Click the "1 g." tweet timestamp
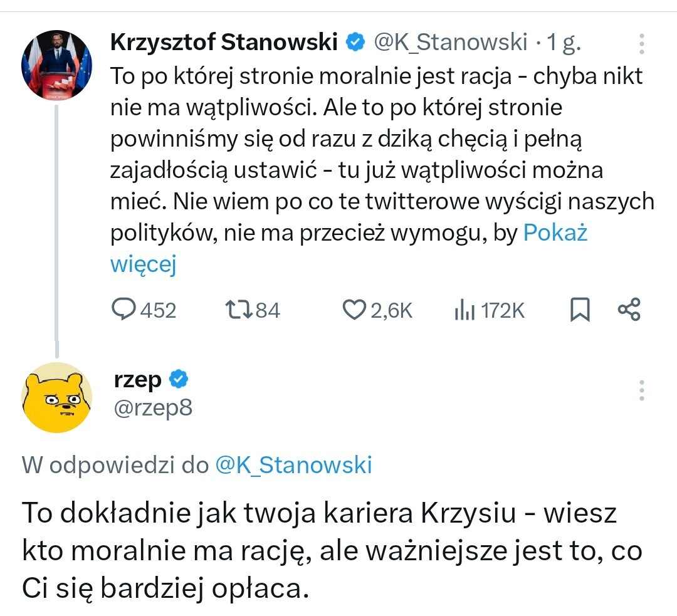Screen dimensions: 677x616 click(564, 43)
